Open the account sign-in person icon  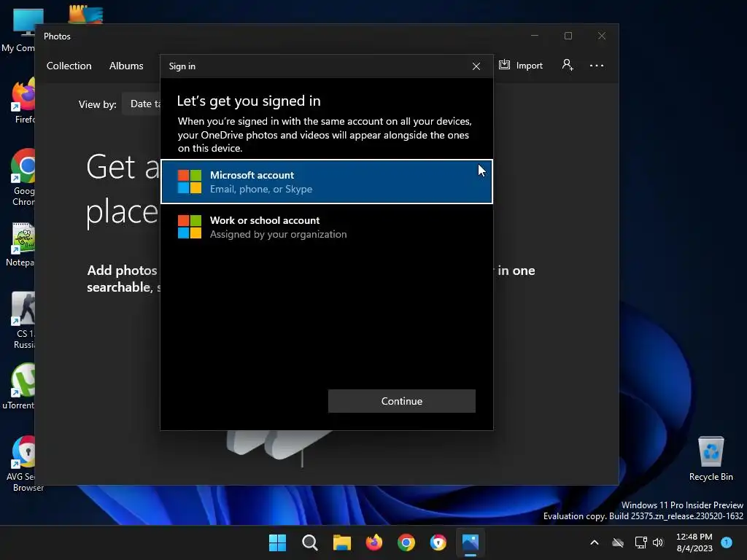(x=568, y=65)
